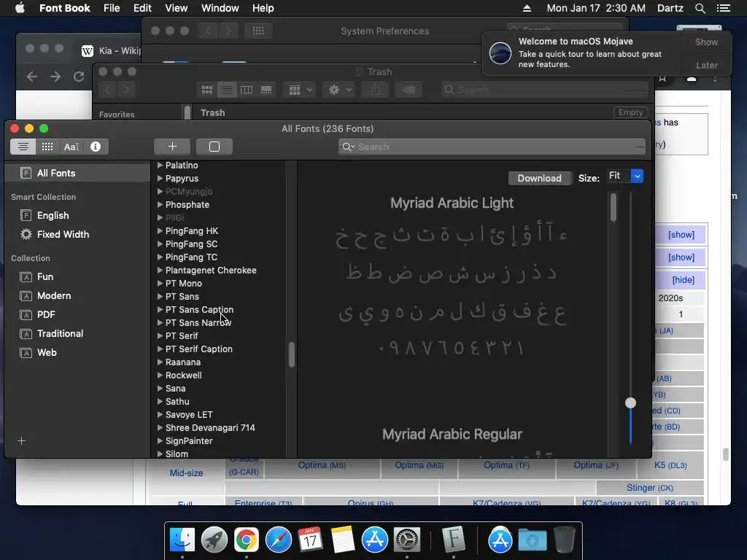Click the Font Book icon in the Dock
This screenshot has width=747, height=560.
(x=454, y=540)
